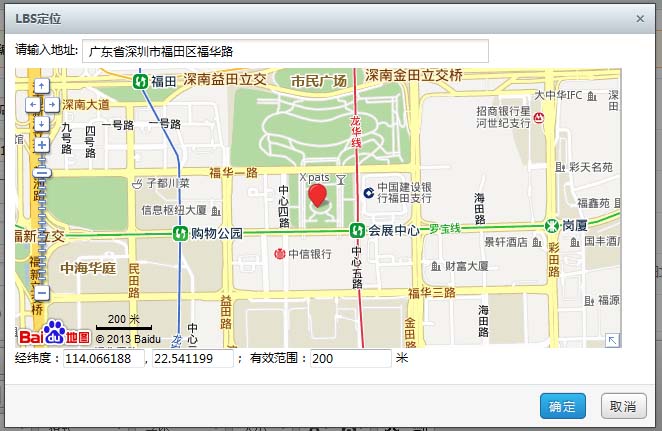
Task: Click the 中海华庭 map label
Action: [x=88, y=268]
